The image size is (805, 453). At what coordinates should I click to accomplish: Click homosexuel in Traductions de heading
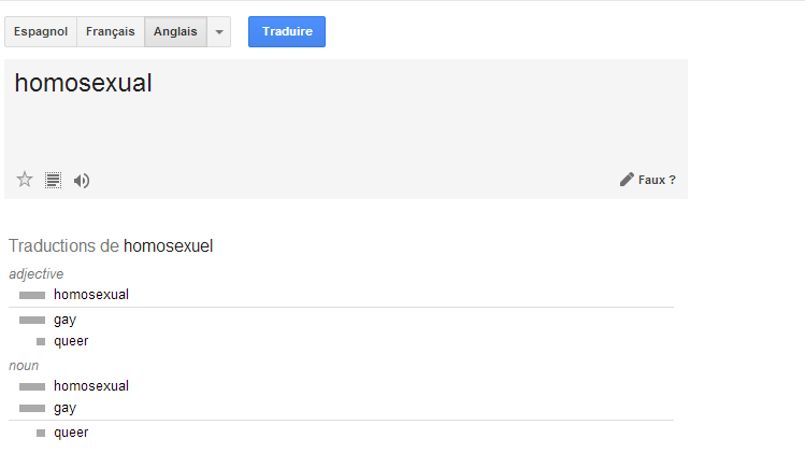tap(168, 246)
